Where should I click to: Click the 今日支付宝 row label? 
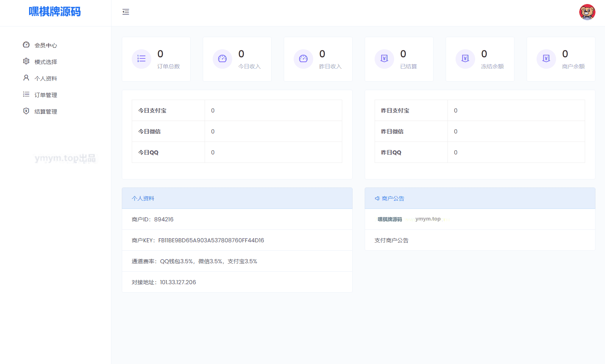152,111
